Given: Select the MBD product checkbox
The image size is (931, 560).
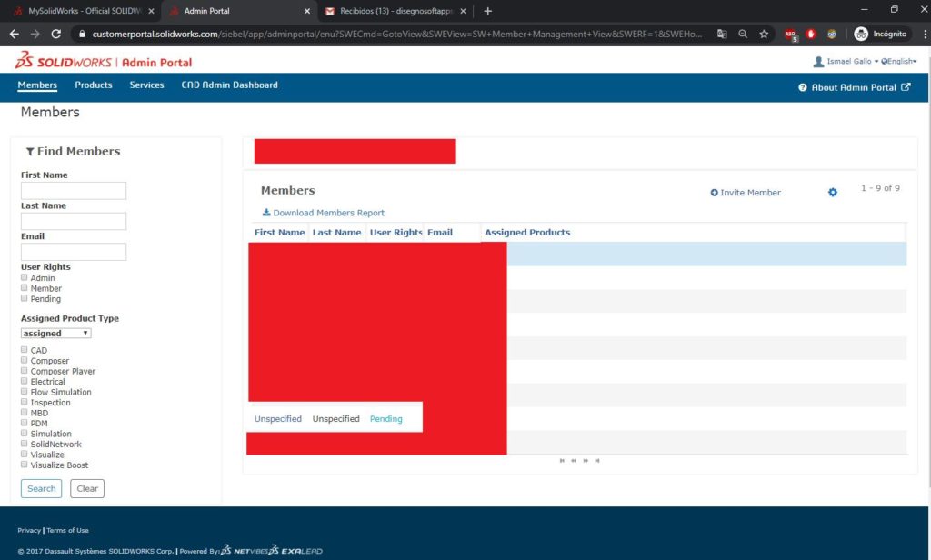Looking at the screenshot, I should (x=25, y=412).
